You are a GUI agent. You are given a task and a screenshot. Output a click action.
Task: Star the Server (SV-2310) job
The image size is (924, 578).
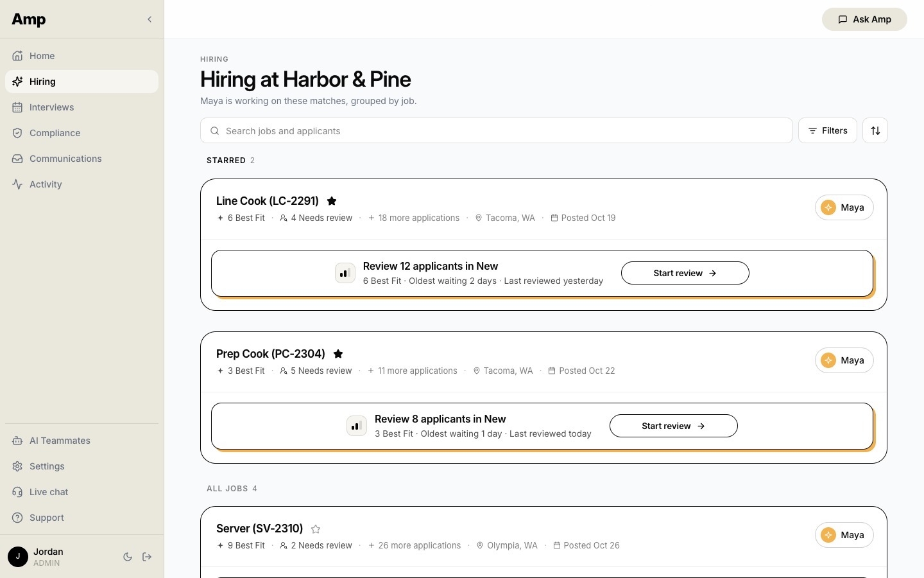[316, 529]
